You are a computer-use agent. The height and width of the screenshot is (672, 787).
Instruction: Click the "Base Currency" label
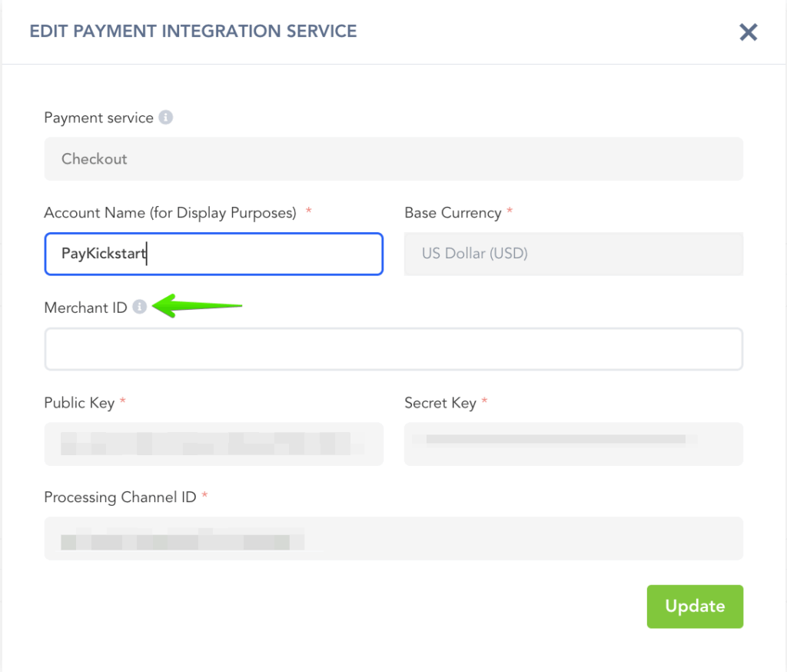[x=453, y=213]
